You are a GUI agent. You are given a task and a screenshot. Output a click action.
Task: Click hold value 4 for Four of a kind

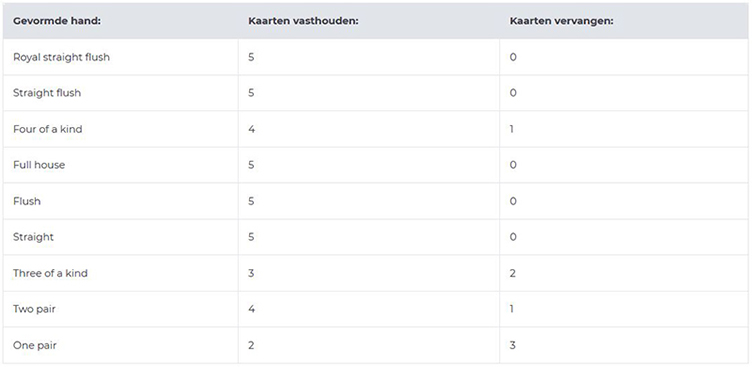(x=251, y=129)
